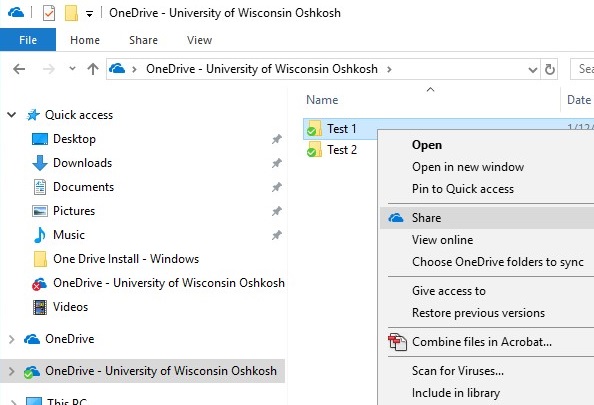
Task: Click the Music note icon
Action: (39, 235)
